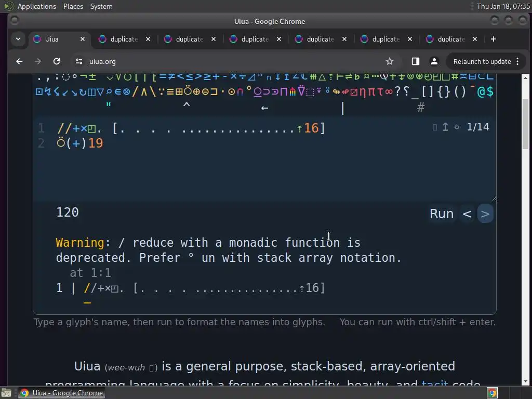Open the Chrome tab search dropdown
Image resolution: width=532 pixels, height=399 pixels.
(x=18, y=39)
